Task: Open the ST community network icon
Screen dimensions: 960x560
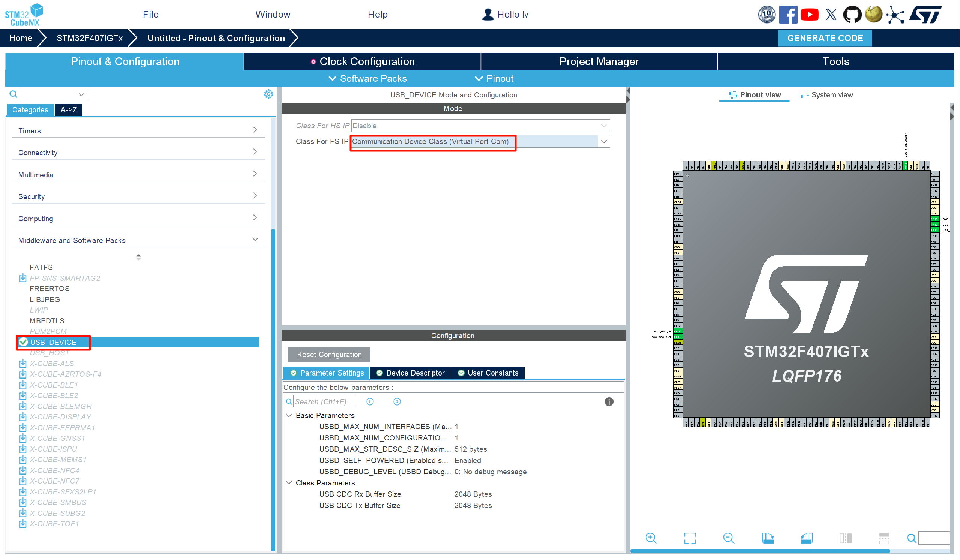Action: (x=895, y=15)
